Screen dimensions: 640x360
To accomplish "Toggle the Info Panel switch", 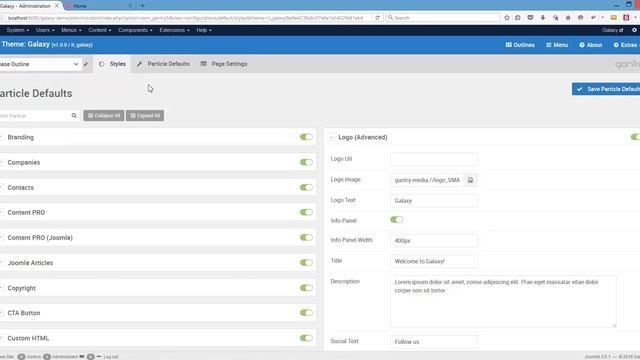I will 397,220.
